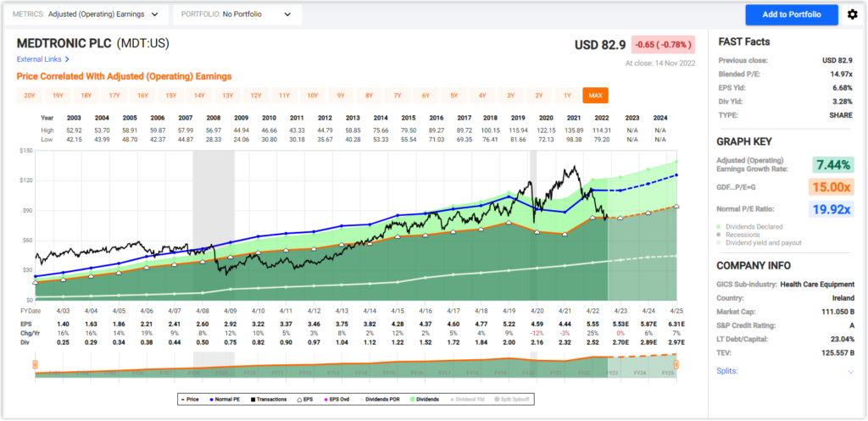
Task: Expand the Splits section
Action: (x=850, y=371)
